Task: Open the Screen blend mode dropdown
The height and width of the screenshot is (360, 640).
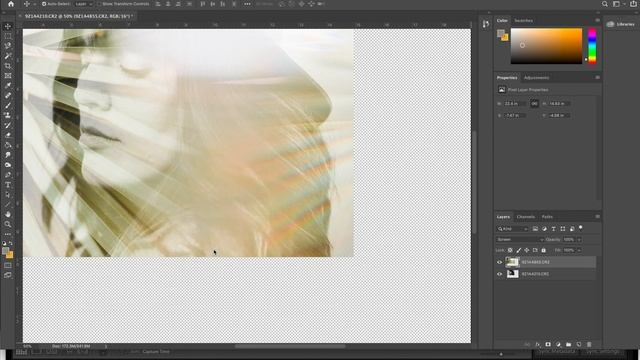Action: coord(520,240)
